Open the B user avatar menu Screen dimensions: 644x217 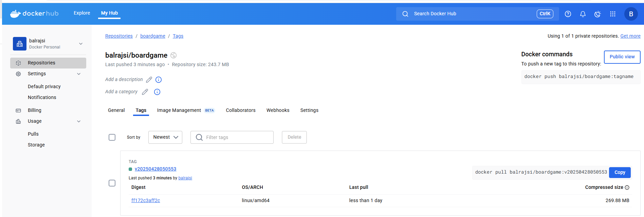point(631,14)
